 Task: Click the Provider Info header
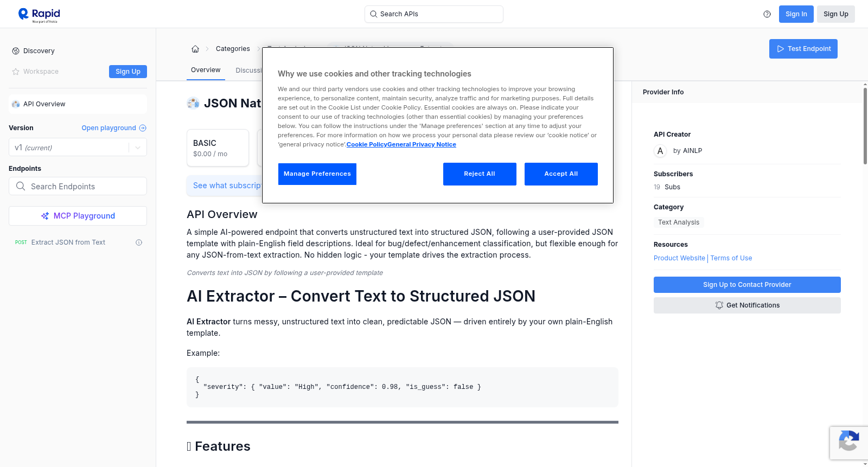point(663,92)
